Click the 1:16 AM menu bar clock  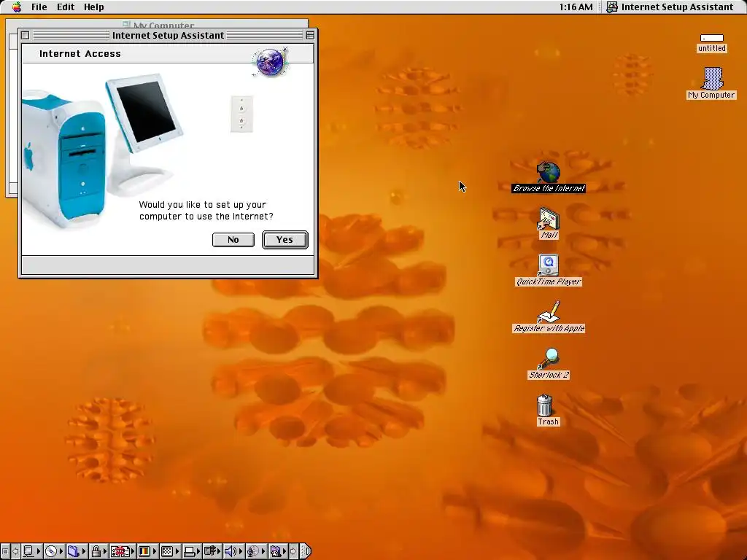coord(576,7)
